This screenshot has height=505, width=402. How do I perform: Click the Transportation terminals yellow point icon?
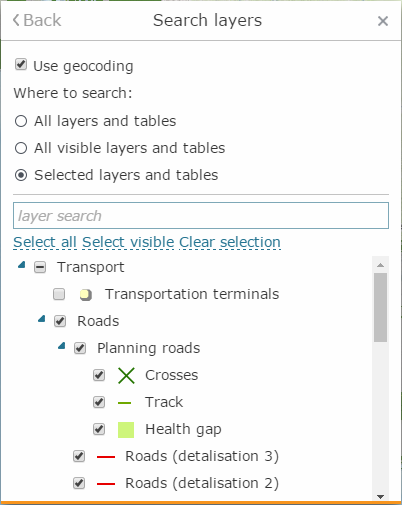[x=86, y=295]
